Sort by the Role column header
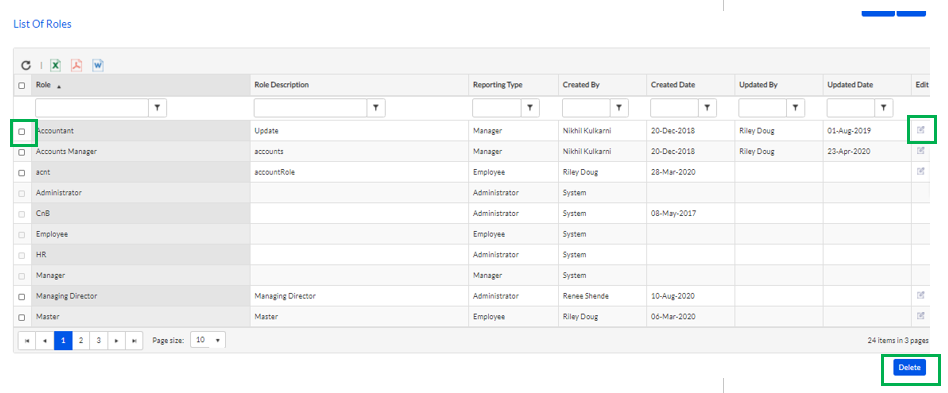948x393 pixels. [42, 85]
